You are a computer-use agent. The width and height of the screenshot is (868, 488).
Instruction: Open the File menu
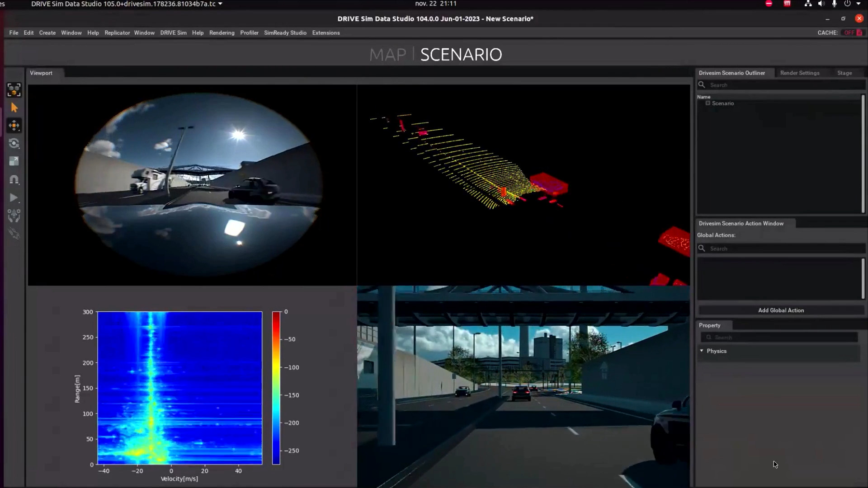[14, 33]
